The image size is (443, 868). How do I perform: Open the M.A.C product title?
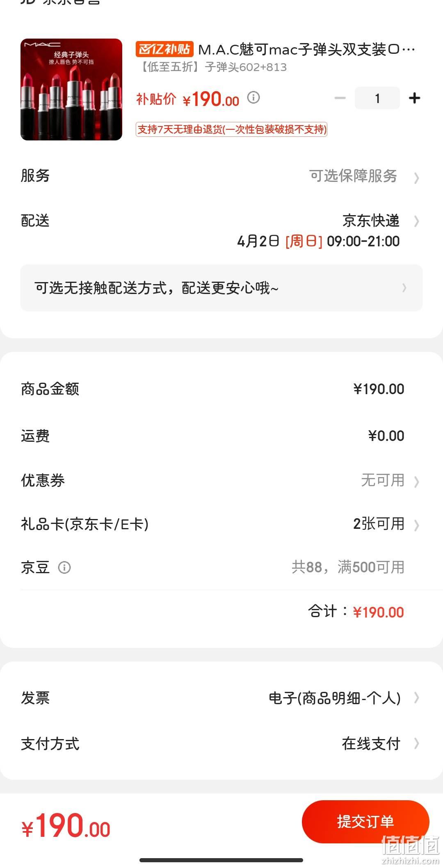pyautogui.click(x=306, y=50)
